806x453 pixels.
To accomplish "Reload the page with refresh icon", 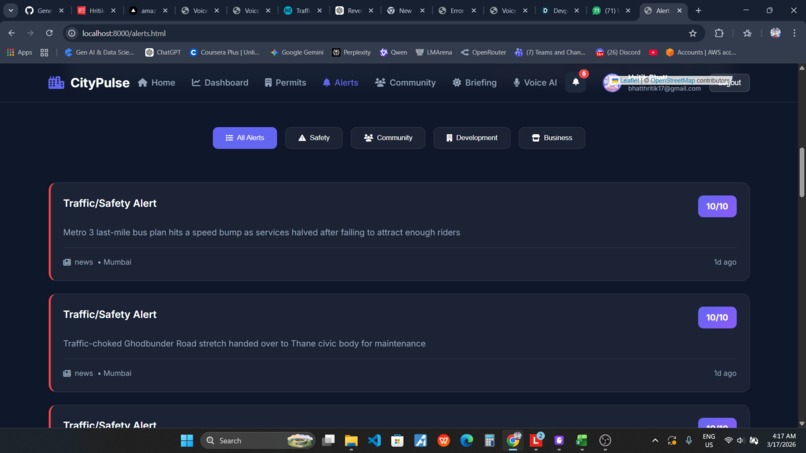I will click(x=49, y=33).
